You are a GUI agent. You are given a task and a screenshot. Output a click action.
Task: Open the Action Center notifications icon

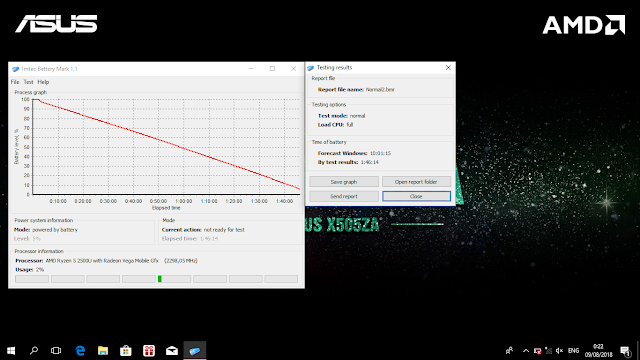coord(625,351)
